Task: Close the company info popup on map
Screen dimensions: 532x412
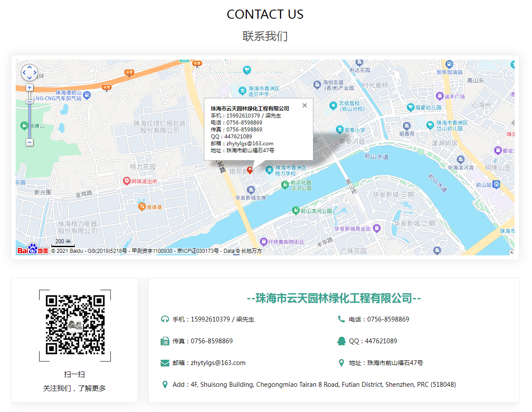Action: (305, 105)
